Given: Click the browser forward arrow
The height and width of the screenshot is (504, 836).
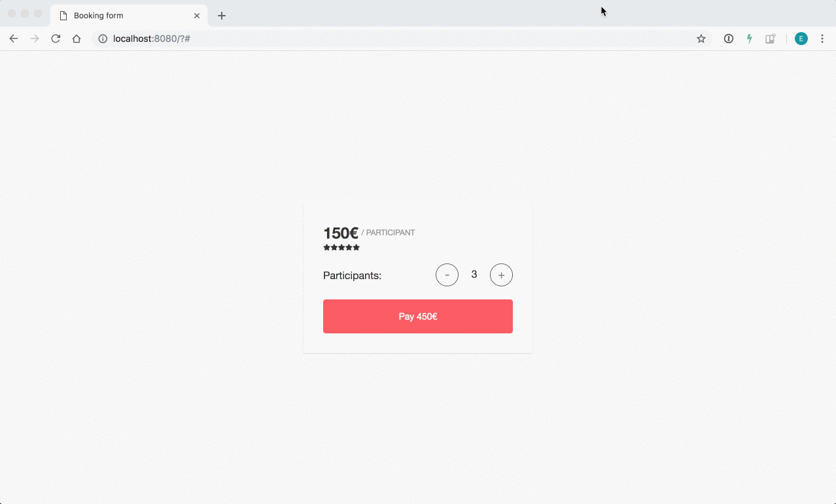Looking at the screenshot, I should [35, 39].
